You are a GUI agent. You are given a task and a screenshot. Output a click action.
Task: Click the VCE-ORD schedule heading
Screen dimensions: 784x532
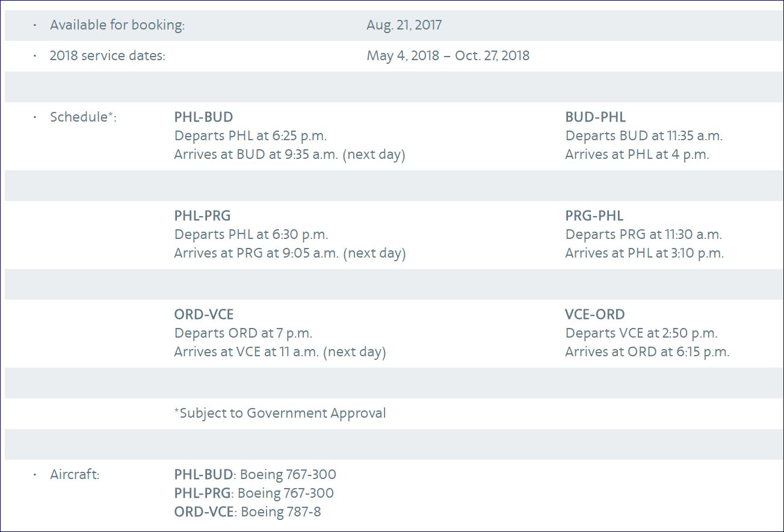594,315
